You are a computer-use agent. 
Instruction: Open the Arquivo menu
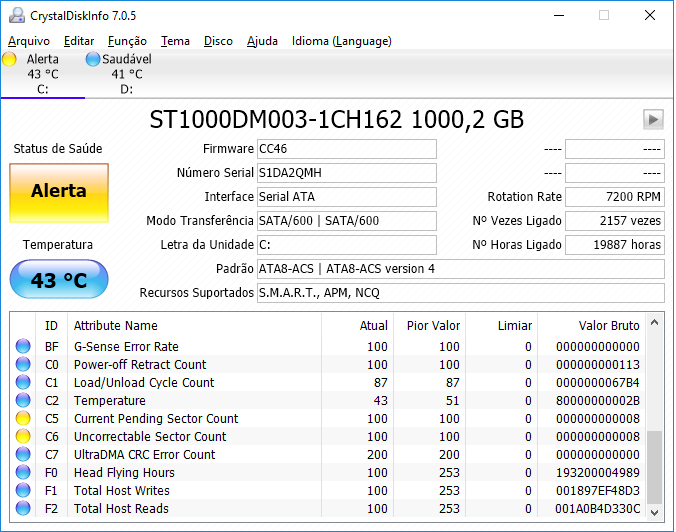coord(29,41)
